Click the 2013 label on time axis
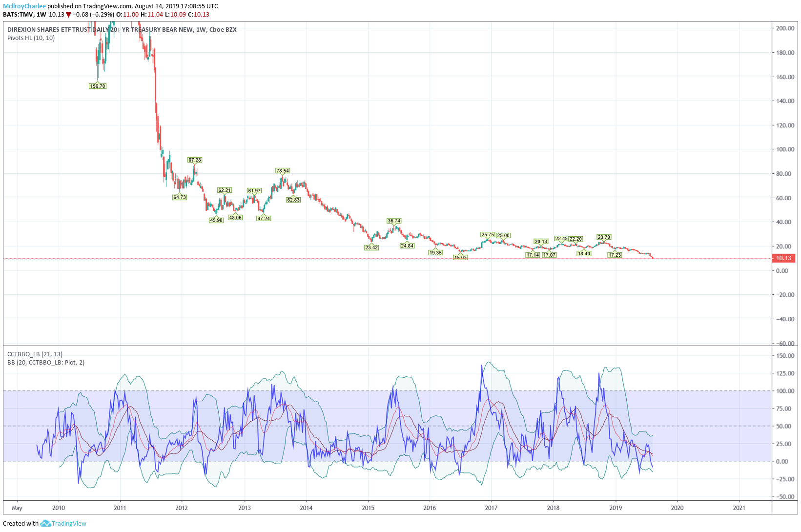The width and height of the screenshot is (801, 532). click(x=245, y=508)
